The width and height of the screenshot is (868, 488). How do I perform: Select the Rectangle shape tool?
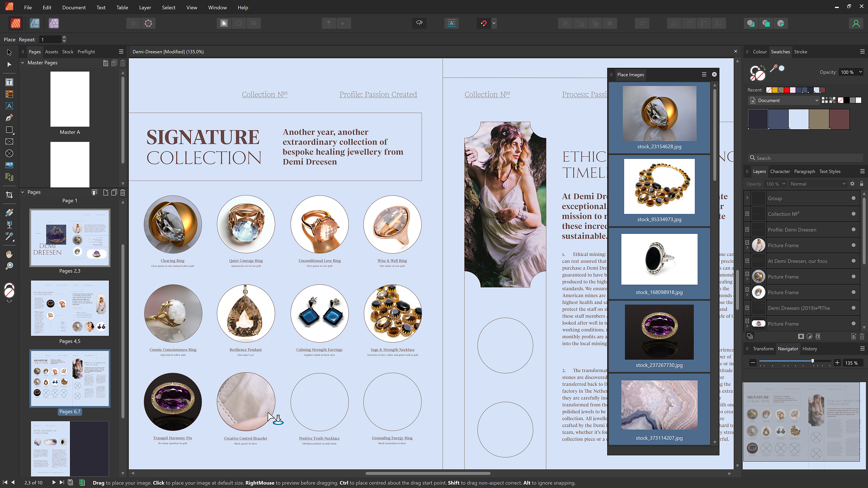[x=9, y=130]
